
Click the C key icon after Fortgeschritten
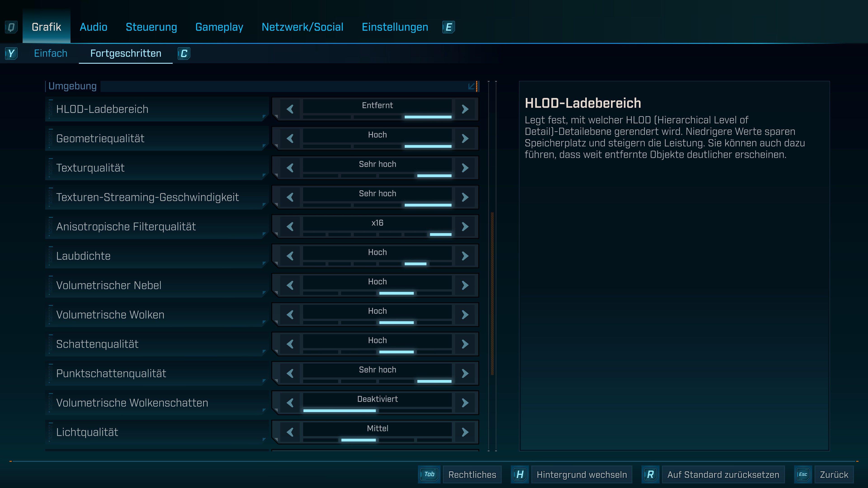click(184, 54)
